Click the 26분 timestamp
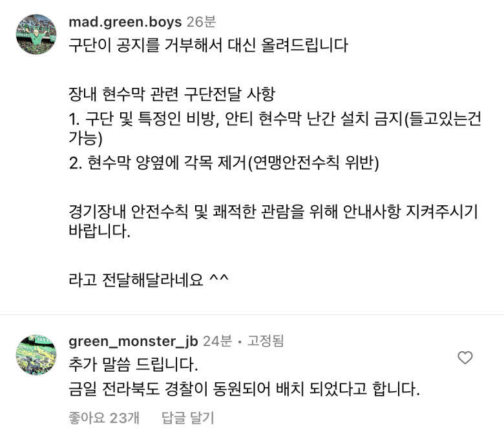Screen dimensions: 504x448 pos(201,22)
